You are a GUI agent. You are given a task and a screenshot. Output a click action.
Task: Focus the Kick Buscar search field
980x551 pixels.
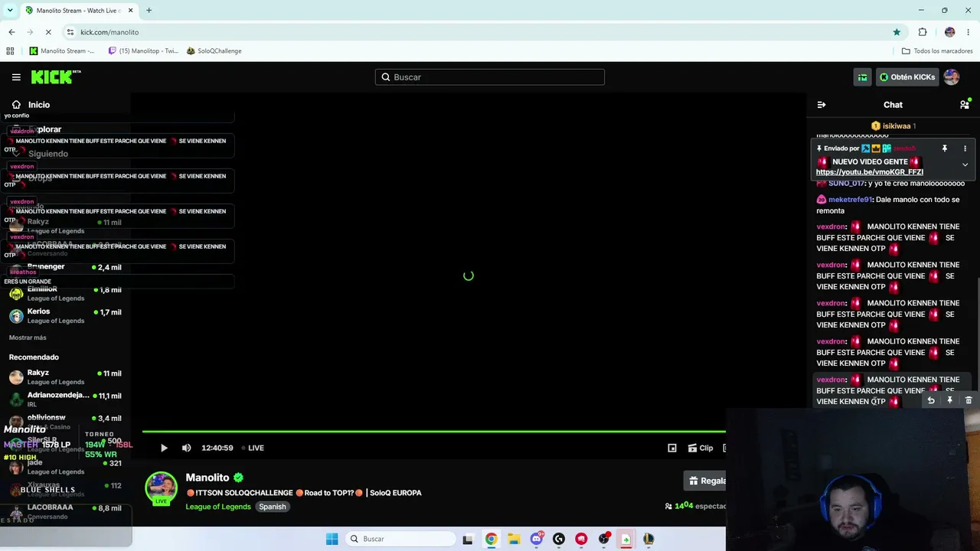(x=490, y=77)
